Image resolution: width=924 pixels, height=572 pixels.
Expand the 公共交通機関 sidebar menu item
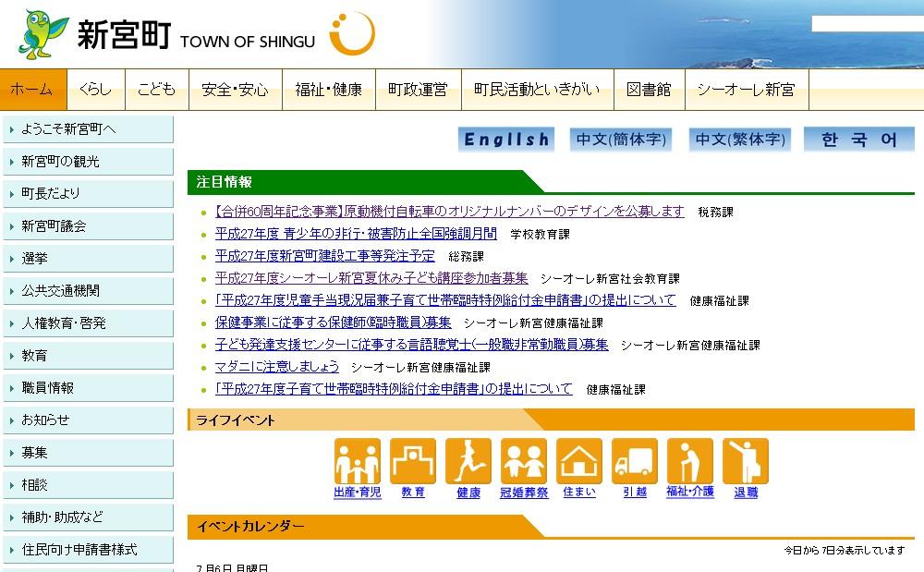(87, 291)
